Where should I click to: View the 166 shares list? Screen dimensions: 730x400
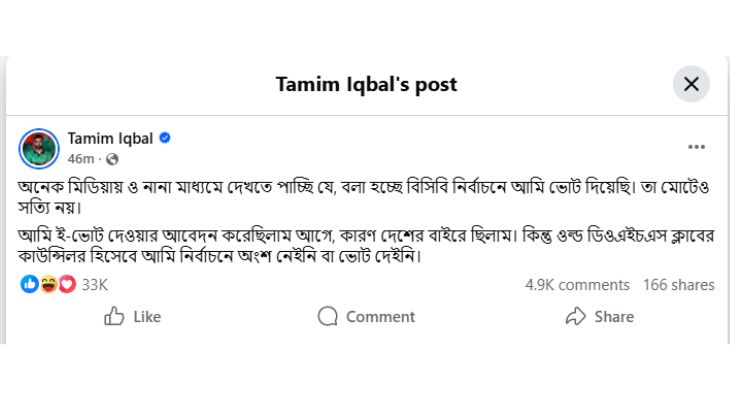678,285
